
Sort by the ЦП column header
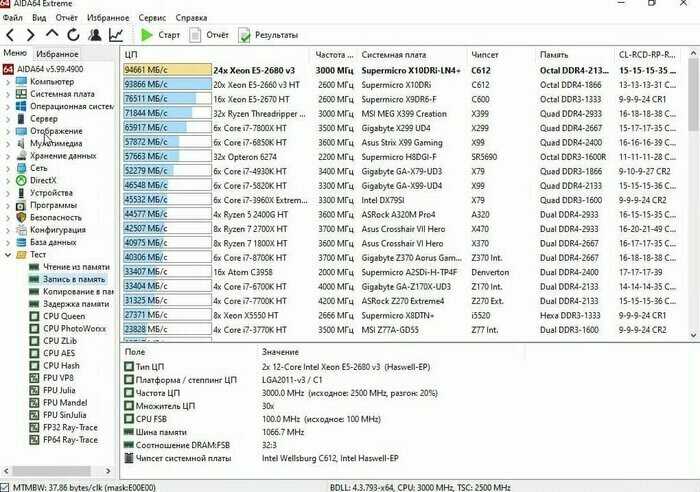(214, 54)
